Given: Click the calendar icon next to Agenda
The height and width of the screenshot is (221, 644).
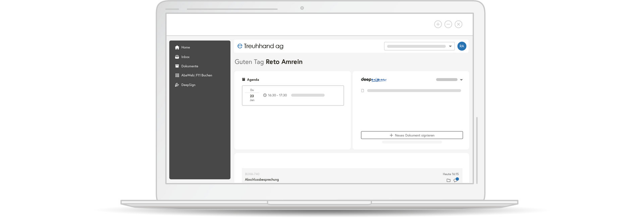Looking at the screenshot, I should 244,80.
